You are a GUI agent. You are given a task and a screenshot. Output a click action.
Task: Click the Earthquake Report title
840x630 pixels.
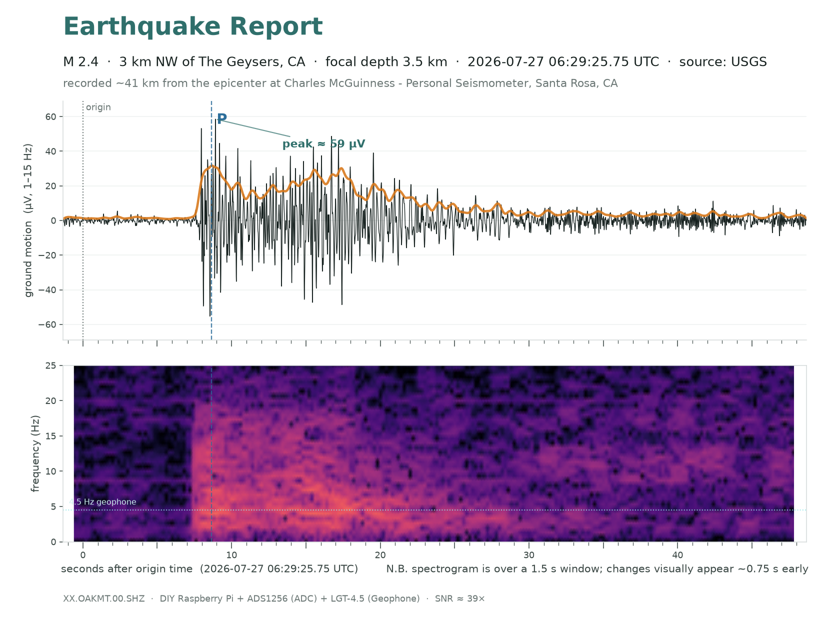pyautogui.click(x=193, y=27)
